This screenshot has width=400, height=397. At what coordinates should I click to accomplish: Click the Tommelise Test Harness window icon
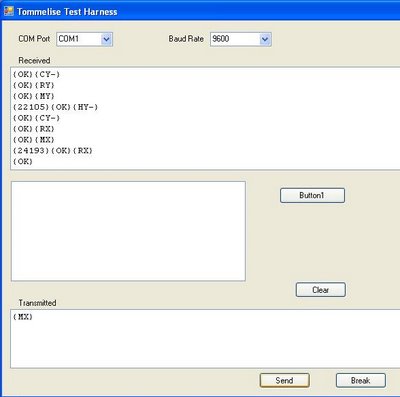point(9,11)
